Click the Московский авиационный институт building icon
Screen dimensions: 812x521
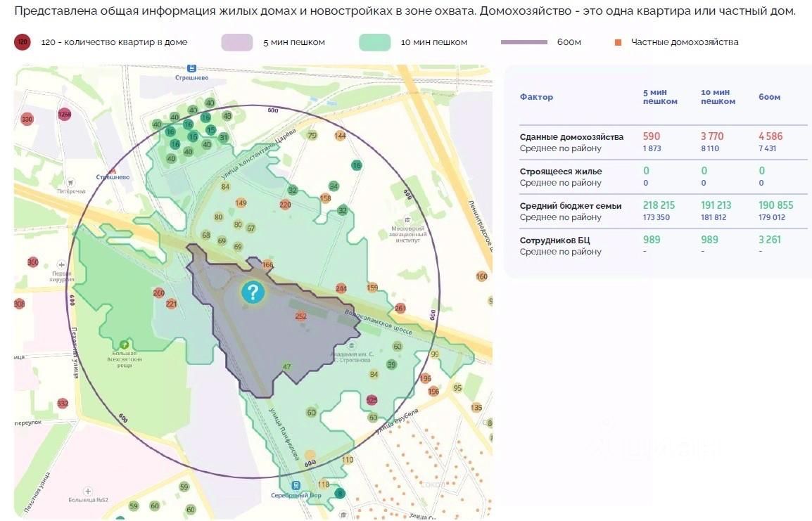(407, 220)
